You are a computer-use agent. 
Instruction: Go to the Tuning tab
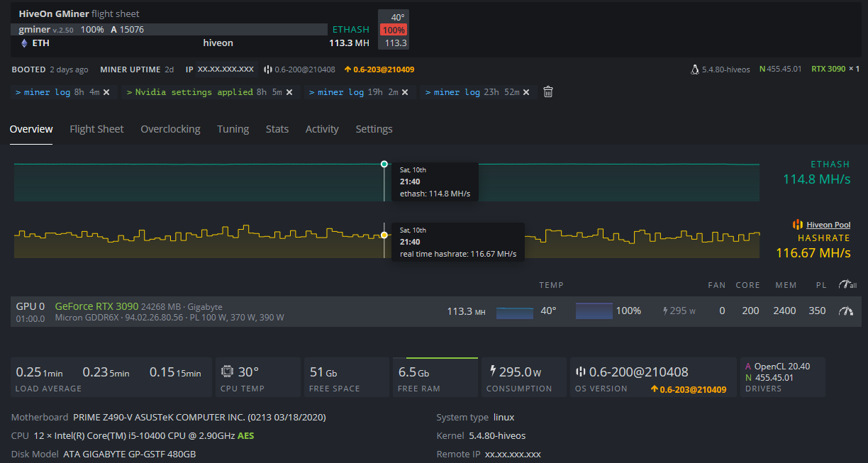point(233,129)
